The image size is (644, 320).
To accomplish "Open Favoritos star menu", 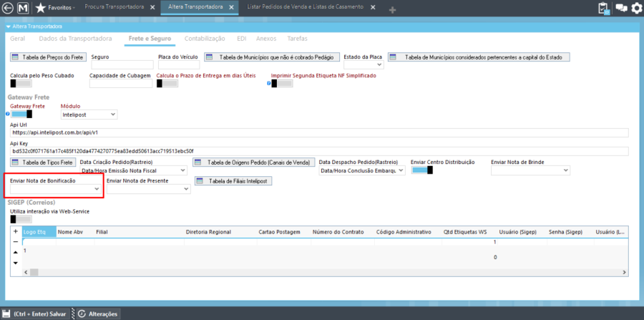I will click(55, 8).
